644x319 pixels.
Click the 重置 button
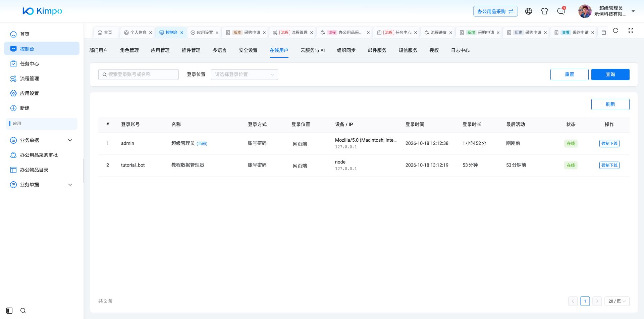(x=570, y=75)
